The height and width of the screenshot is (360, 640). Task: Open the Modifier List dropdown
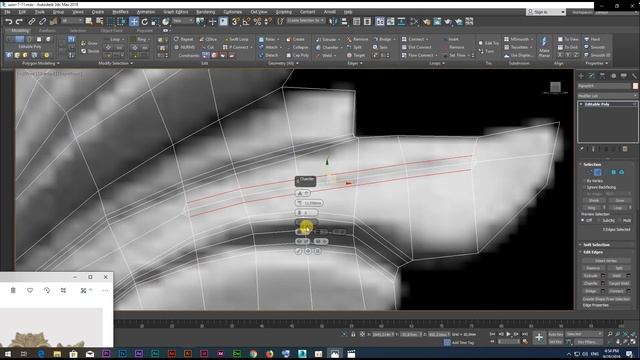(607, 96)
